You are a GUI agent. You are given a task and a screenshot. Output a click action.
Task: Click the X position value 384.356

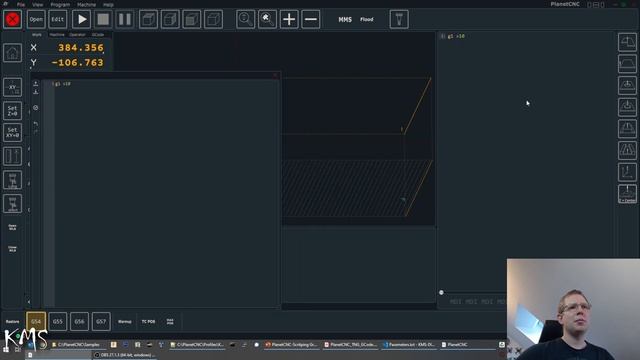(x=81, y=48)
